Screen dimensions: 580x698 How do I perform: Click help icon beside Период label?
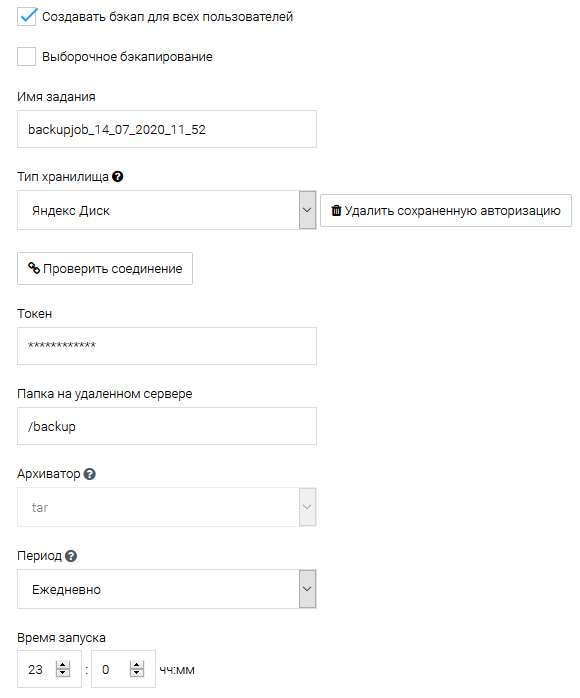click(71, 556)
